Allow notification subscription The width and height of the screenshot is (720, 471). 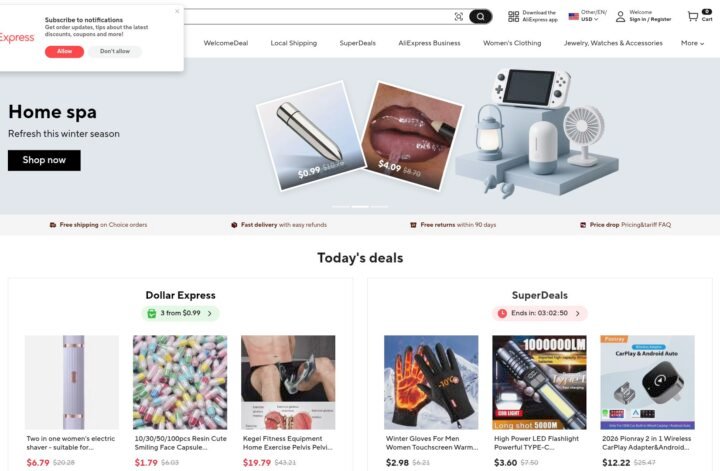[64, 51]
